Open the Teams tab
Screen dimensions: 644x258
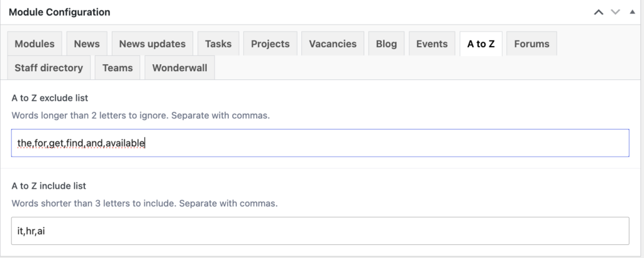(118, 68)
